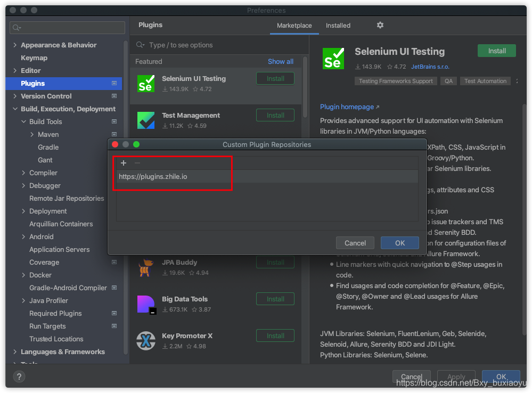Collapse the Build, Execution, Deployment section
Viewport: 532px width, 393px height.
[x=14, y=109]
